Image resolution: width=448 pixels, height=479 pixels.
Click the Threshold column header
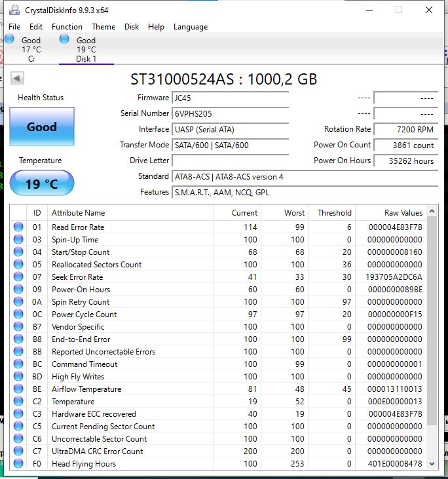click(331, 213)
